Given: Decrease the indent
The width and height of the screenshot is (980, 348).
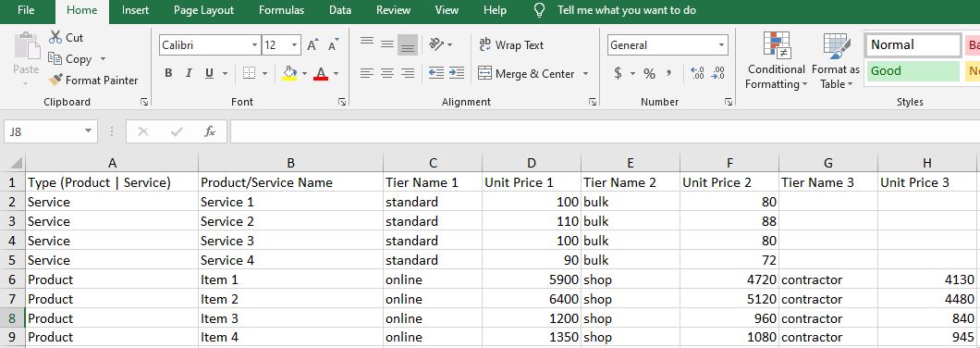Looking at the screenshot, I should point(436,73).
